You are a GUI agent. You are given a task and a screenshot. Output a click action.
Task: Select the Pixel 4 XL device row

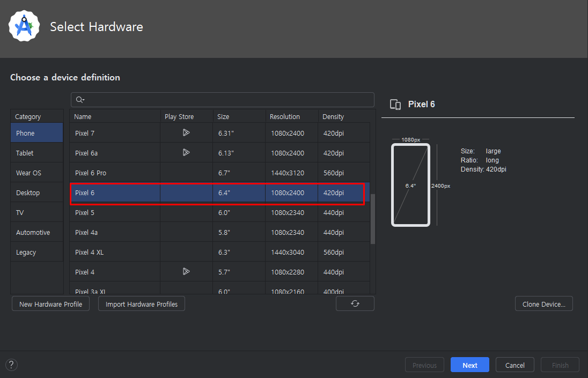(220, 252)
